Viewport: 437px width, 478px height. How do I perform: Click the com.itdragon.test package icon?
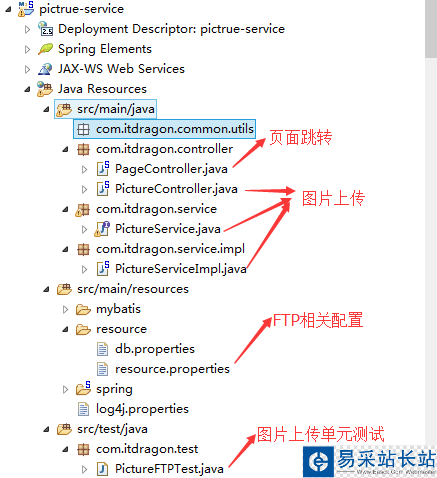tap(83, 449)
